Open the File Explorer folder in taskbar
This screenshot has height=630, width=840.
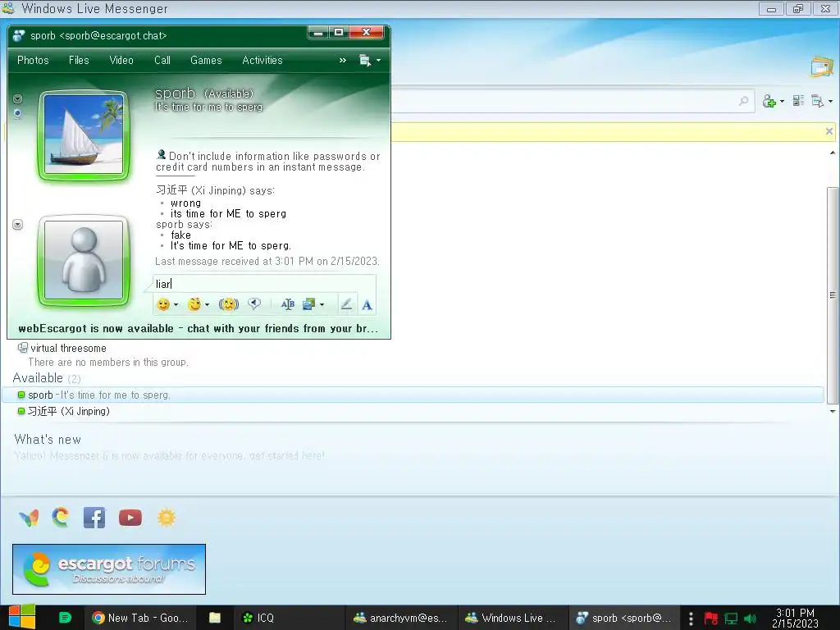(x=215, y=618)
